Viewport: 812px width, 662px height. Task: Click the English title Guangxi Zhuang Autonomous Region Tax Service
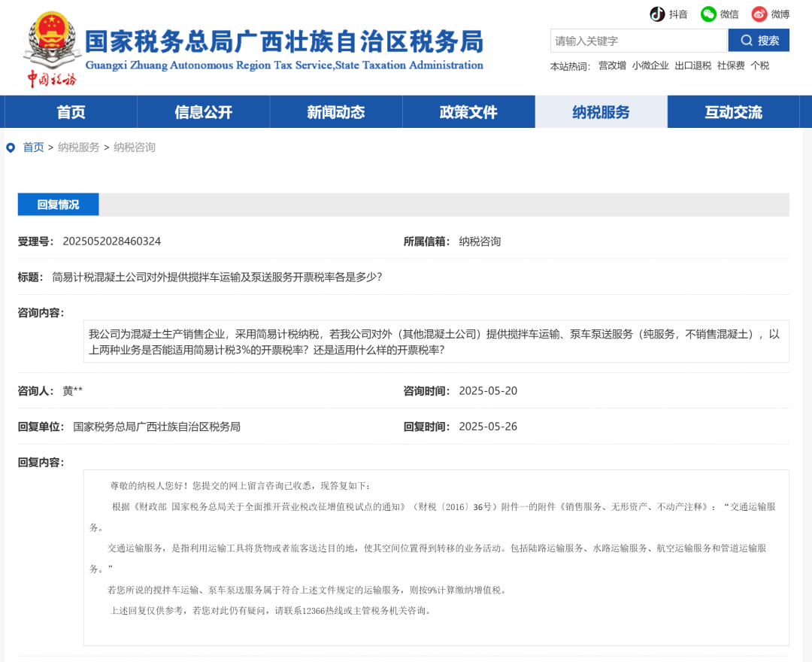click(283, 65)
